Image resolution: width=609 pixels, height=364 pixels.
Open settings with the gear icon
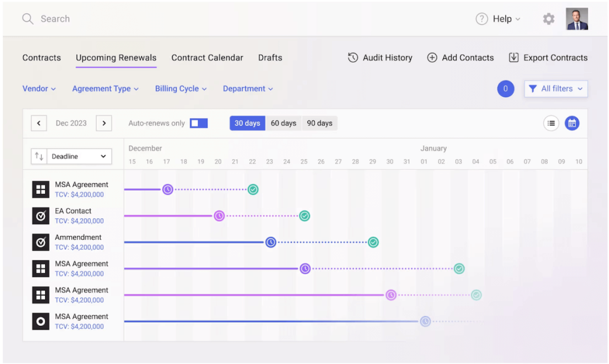click(x=548, y=18)
